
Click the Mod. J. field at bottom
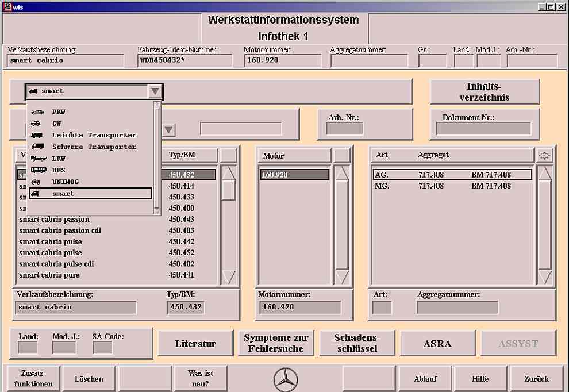point(64,348)
